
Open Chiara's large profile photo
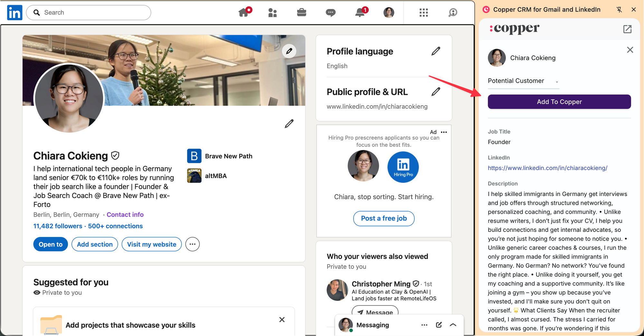coord(69,98)
